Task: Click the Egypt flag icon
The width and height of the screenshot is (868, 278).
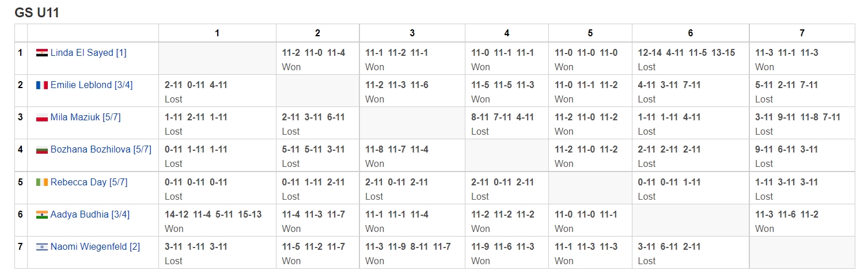Action: pyautogui.click(x=42, y=53)
